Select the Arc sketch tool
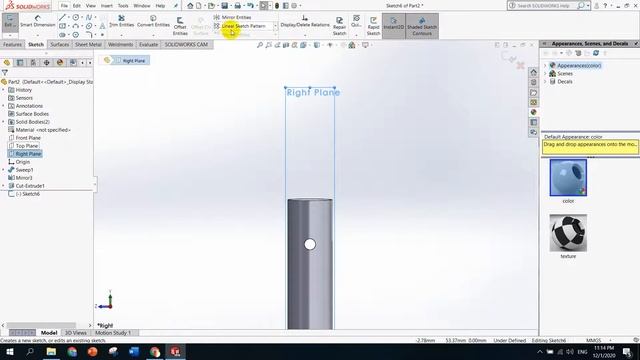Viewport: 640px width, 360px height. pyautogui.click(x=76, y=26)
